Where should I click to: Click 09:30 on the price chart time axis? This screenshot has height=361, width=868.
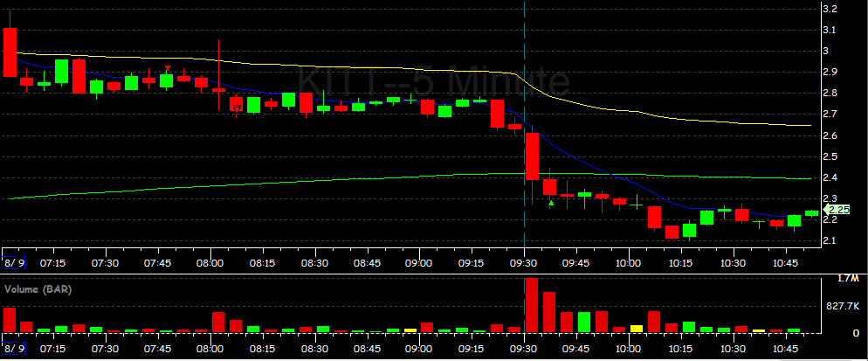point(524,262)
